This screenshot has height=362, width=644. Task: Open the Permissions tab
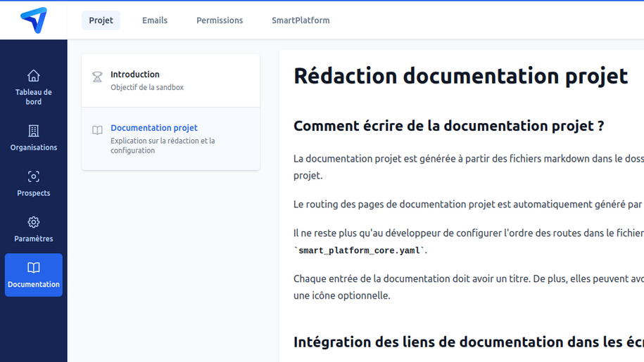tap(220, 20)
